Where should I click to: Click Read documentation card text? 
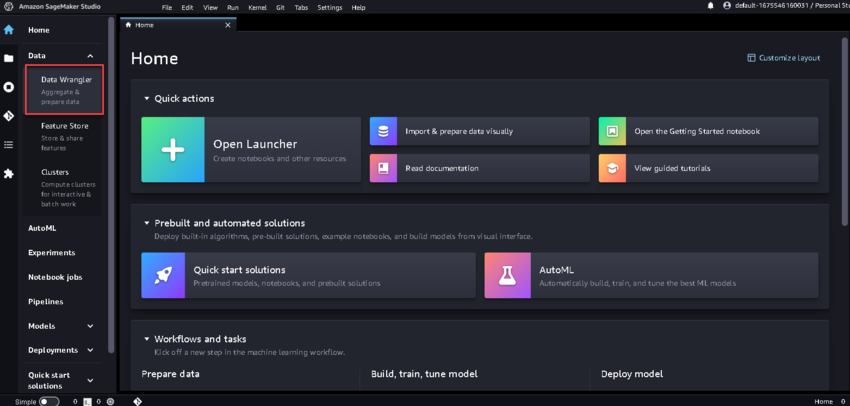pos(442,168)
